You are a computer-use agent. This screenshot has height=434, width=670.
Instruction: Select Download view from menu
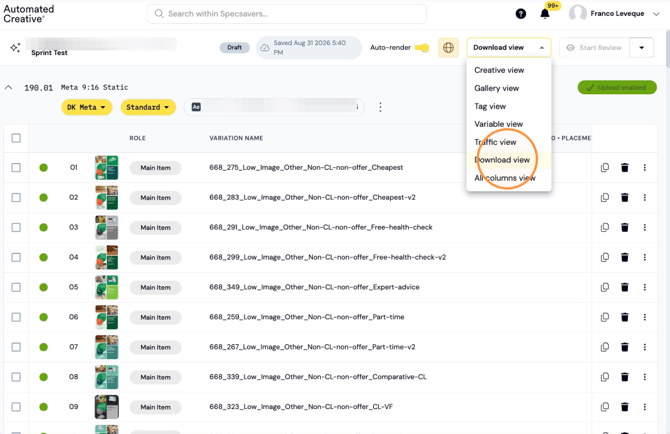point(508,160)
